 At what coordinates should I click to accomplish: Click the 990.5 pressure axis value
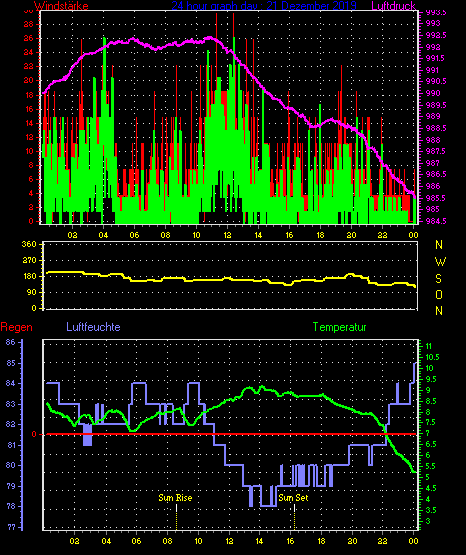(435, 81)
